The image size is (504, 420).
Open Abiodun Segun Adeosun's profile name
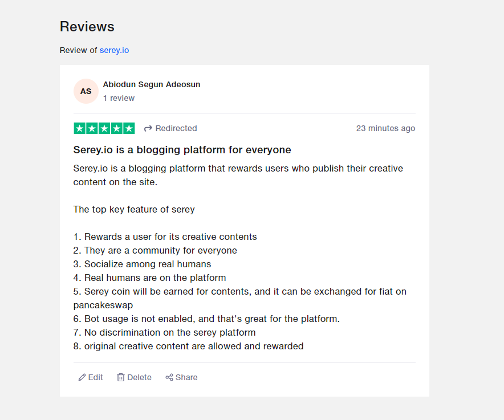pyautogui.click(x=152, y=84)
